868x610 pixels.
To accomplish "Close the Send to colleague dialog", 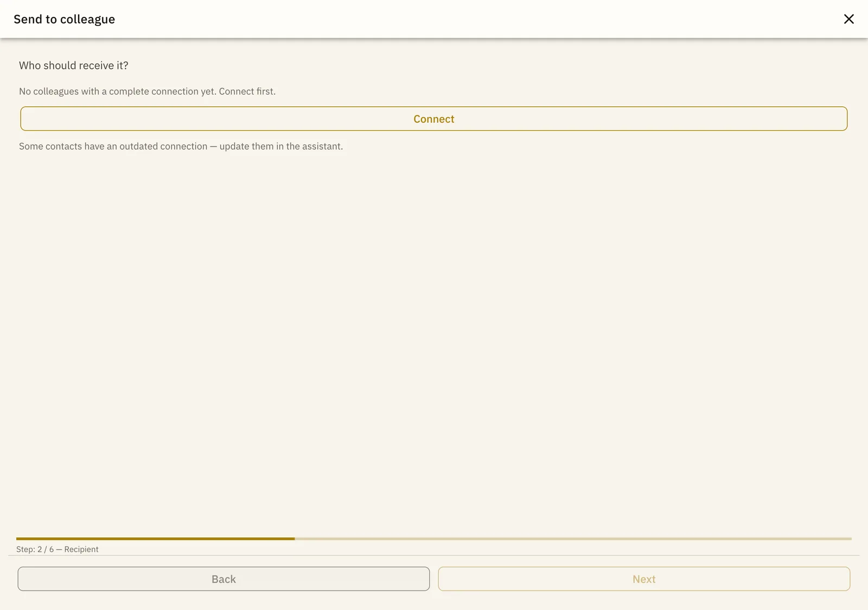I will click(x=848, y=19).
